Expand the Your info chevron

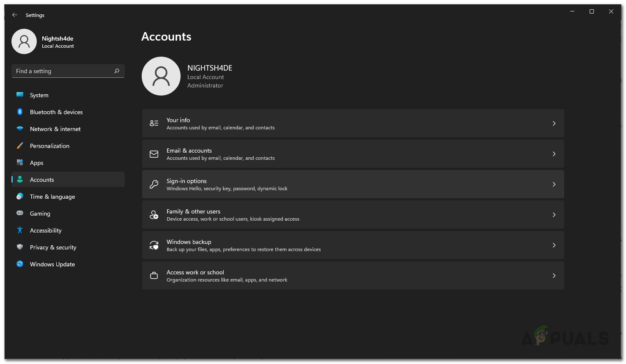tap(554, 123)
